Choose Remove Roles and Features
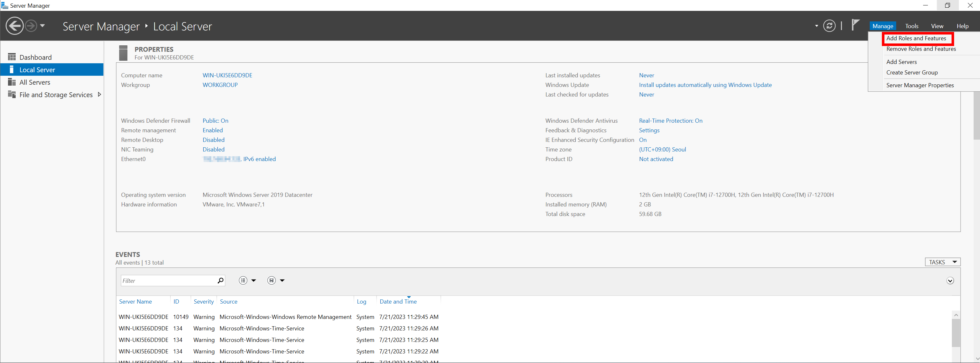 [921, 49]
